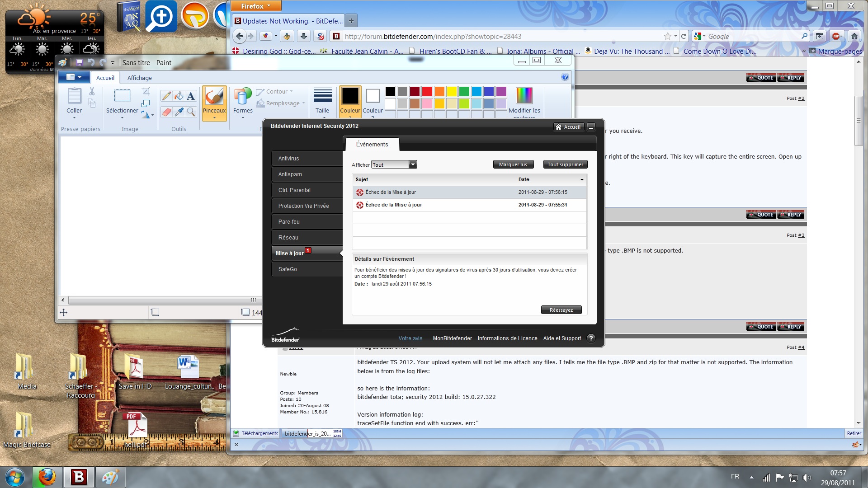
Task: Click Modifier les couleurs rainbow icon
Action: pyautogui.click(x=524, y=95)
